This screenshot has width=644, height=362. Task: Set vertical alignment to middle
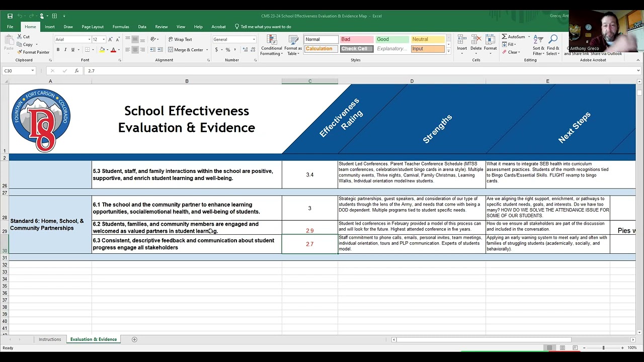(x=135, y=39)
